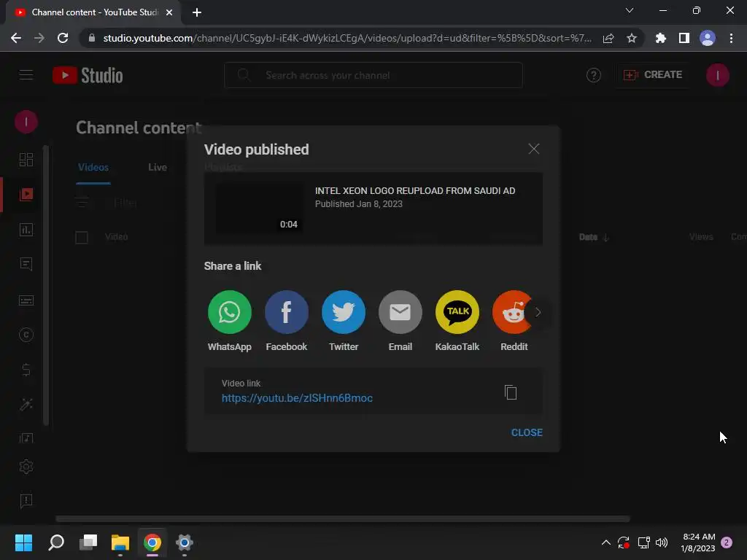The height and width of the screenshot is (560, 747).
Task: Open the clock showing 8:24 AM
Action: pyautogui.click(x=698, y=542)
